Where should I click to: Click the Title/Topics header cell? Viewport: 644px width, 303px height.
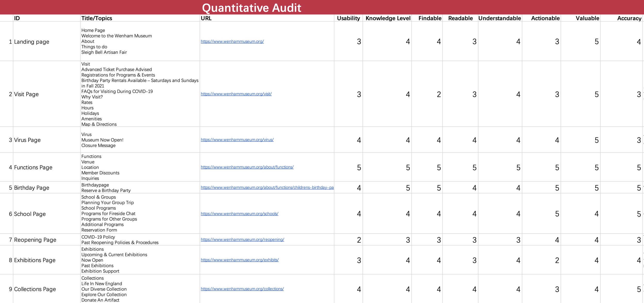[x=97, y=18]
